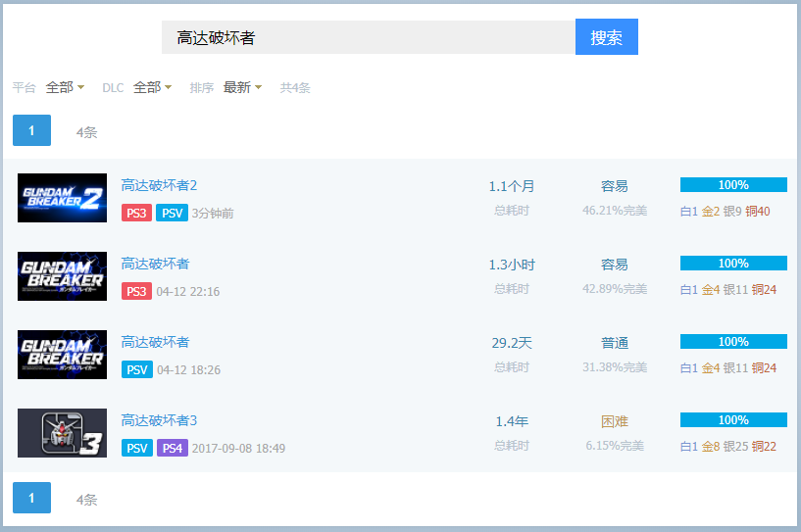Open the PS3 Gundam Breaker cover thumbnail
The height and width of the screenshot is (532, 801).
click(x=63, y=276)
